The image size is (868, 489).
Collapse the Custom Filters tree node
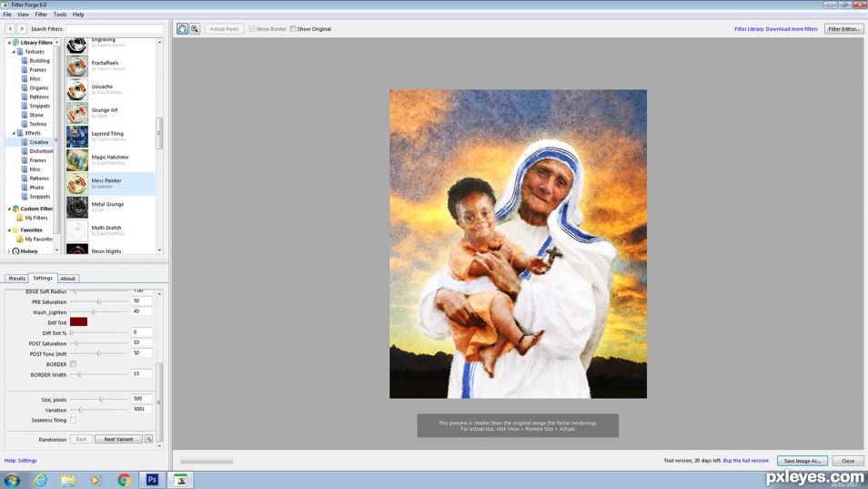(x=9, y=209)
